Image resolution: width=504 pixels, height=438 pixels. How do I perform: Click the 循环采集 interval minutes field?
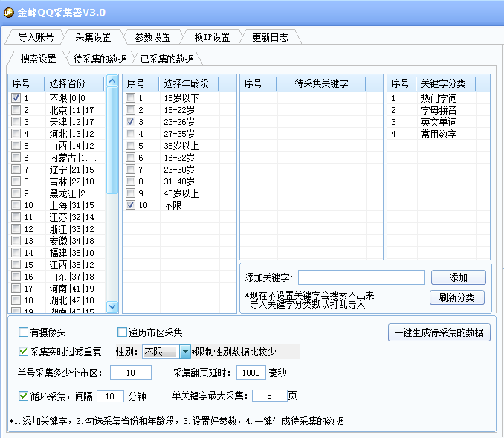click(110, 396)
